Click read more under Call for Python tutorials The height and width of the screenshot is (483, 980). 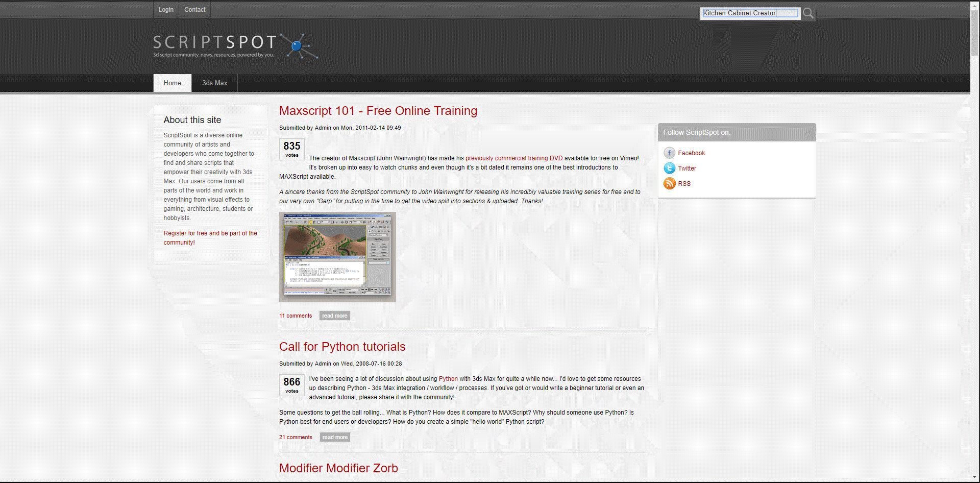point(335,438)
